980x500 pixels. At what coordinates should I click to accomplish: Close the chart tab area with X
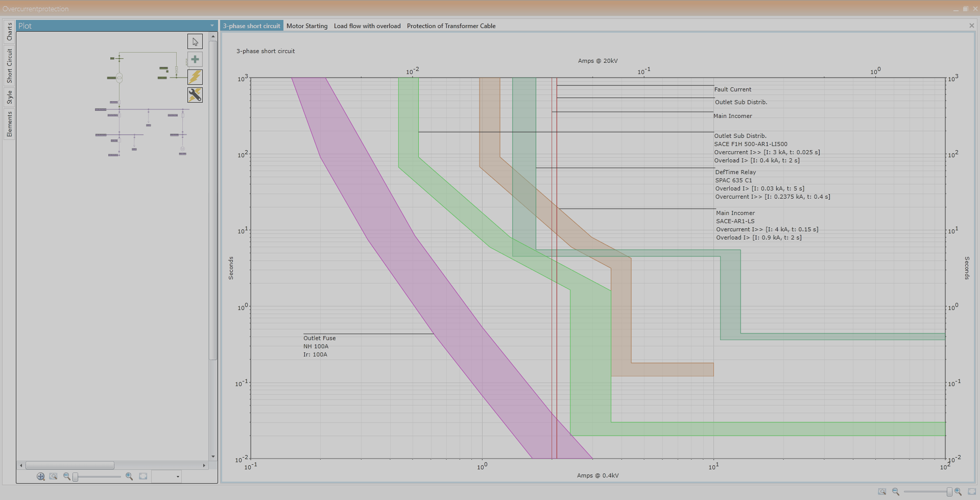tap(972, 26)
